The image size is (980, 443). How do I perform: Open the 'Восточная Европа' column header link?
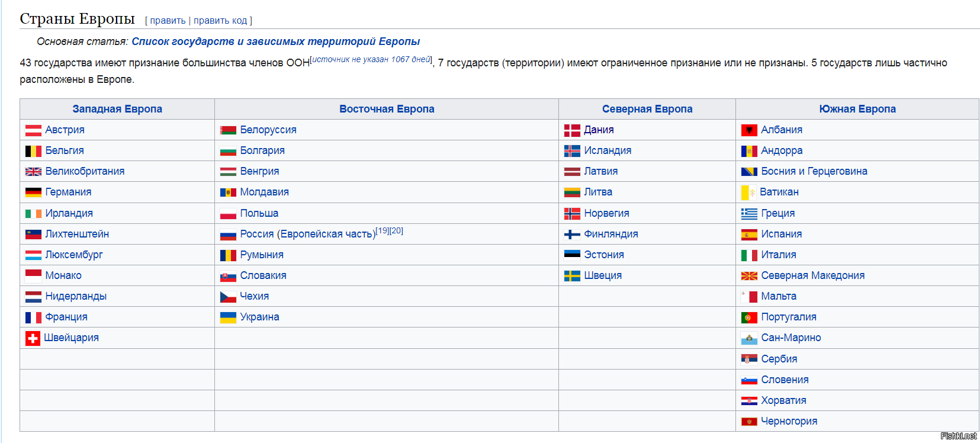click(387, 109)
